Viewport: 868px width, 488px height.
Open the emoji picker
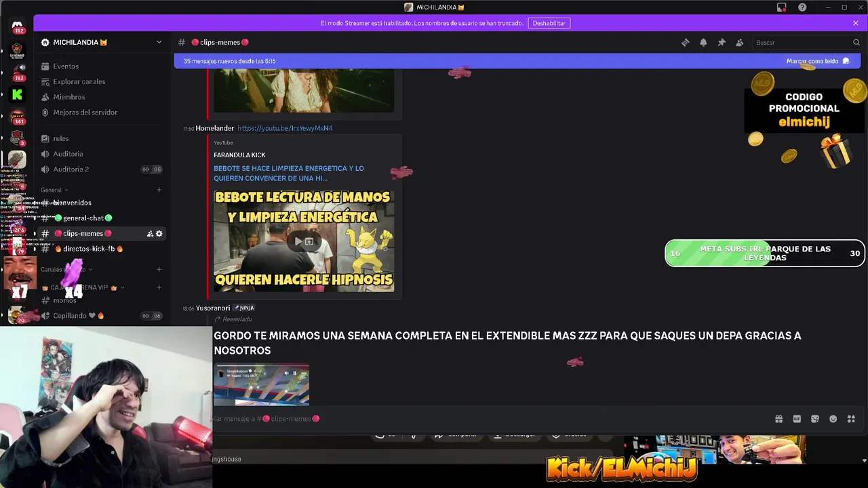[x=833, y=419]
